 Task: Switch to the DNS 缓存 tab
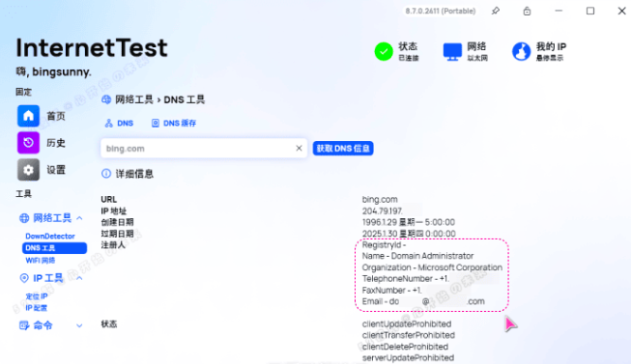[173, 123]
